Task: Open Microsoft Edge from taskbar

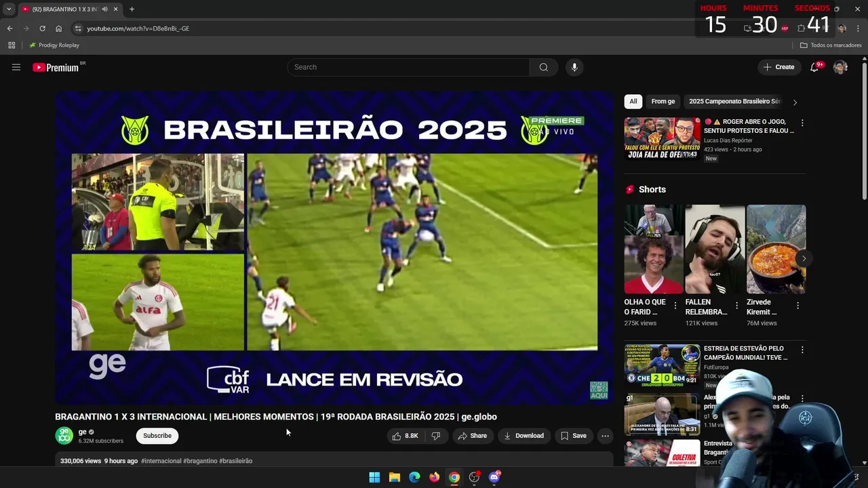Action: (x=414, y=477)
